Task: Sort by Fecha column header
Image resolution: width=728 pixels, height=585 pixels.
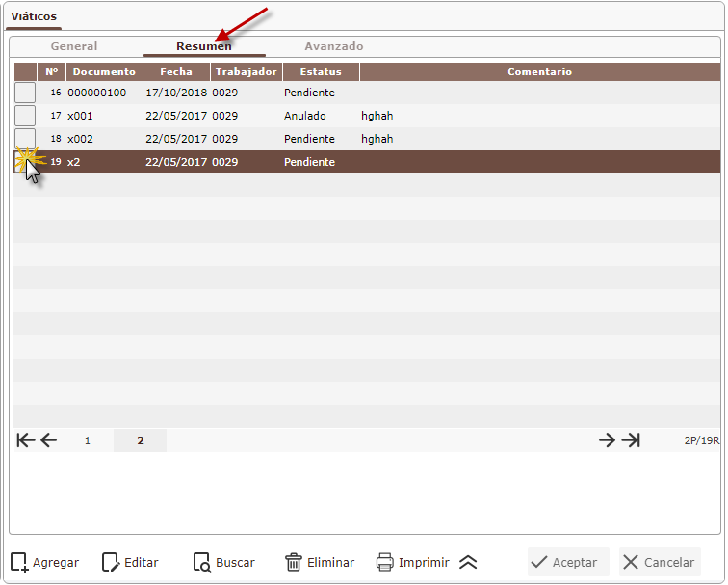Action: tap(176, 72)
